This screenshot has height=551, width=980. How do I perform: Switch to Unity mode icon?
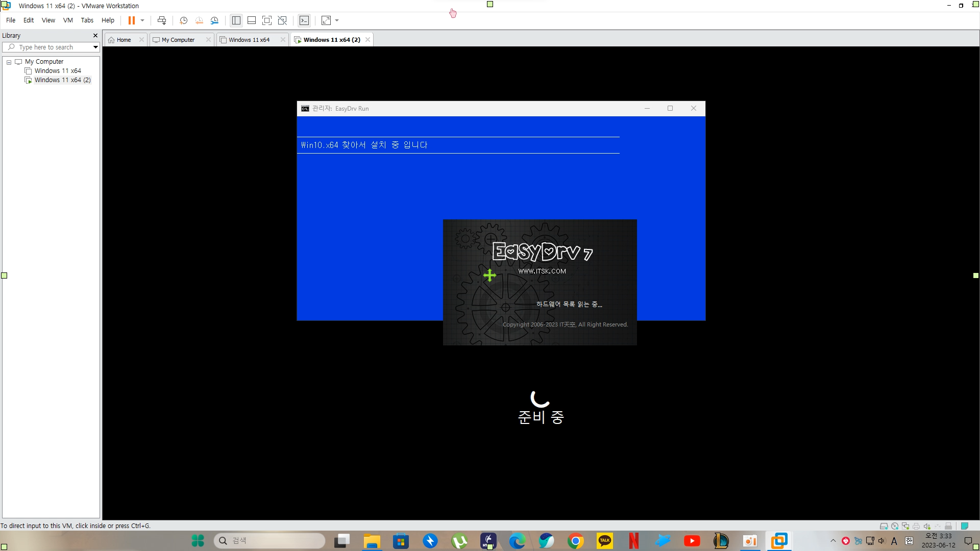[x=282, y=20]
